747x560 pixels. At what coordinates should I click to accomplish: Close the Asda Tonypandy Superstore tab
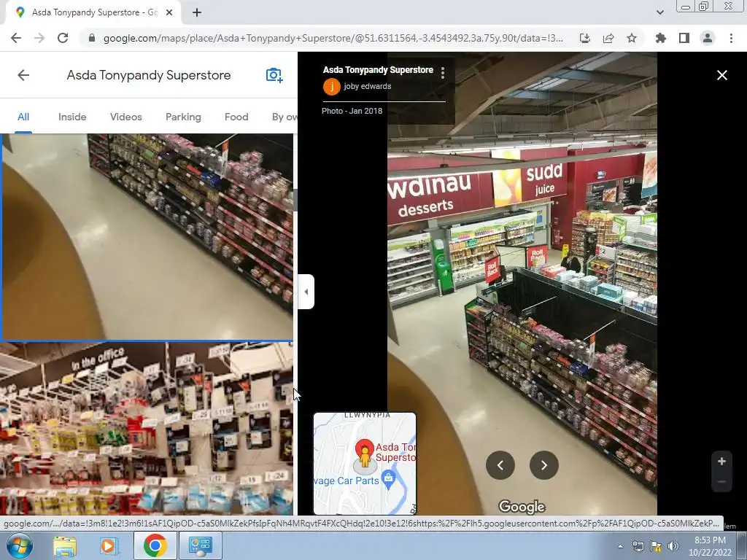coord(169,12)
